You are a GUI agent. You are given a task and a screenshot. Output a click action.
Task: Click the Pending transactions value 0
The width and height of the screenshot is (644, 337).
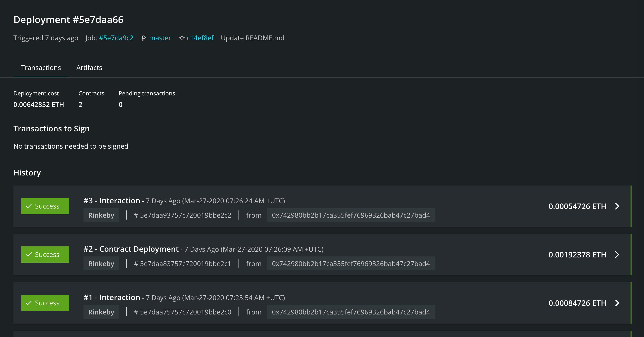(x=120, y=105)
